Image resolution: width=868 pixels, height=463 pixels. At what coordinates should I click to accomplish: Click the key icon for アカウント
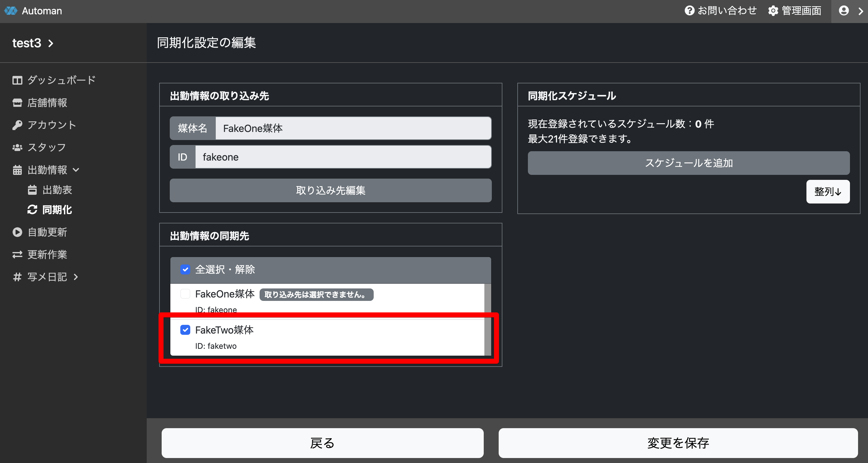point(17,125)
